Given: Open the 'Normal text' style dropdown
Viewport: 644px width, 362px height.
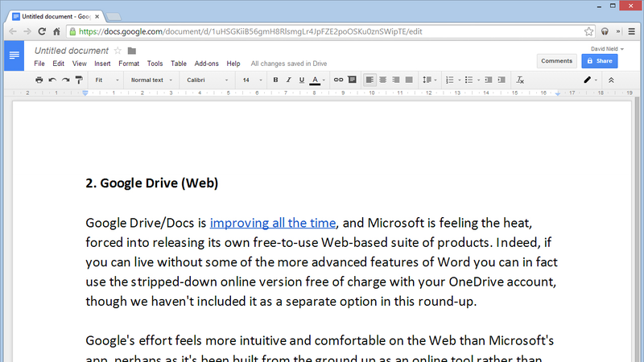Looking at the screenshot, I should coord(151,80).
